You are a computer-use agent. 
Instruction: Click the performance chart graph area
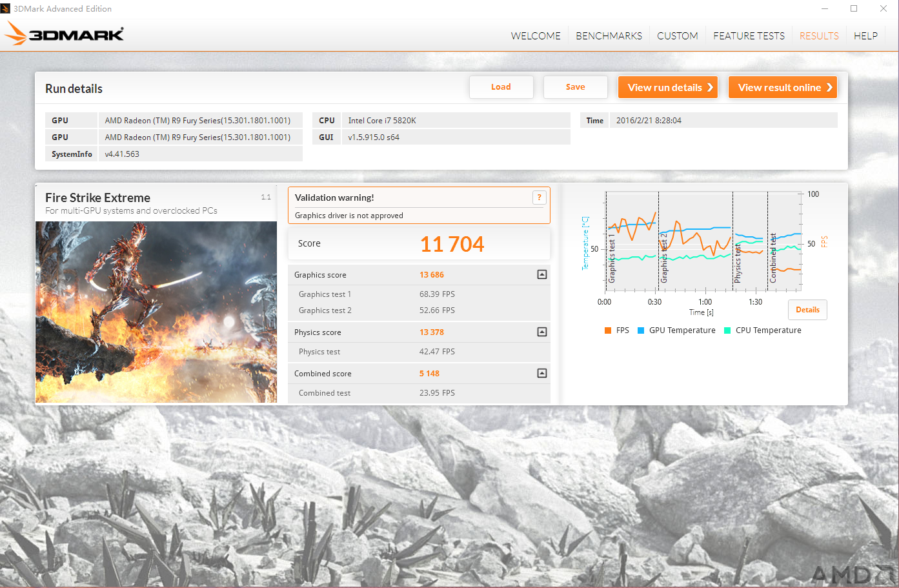(703, 241)
